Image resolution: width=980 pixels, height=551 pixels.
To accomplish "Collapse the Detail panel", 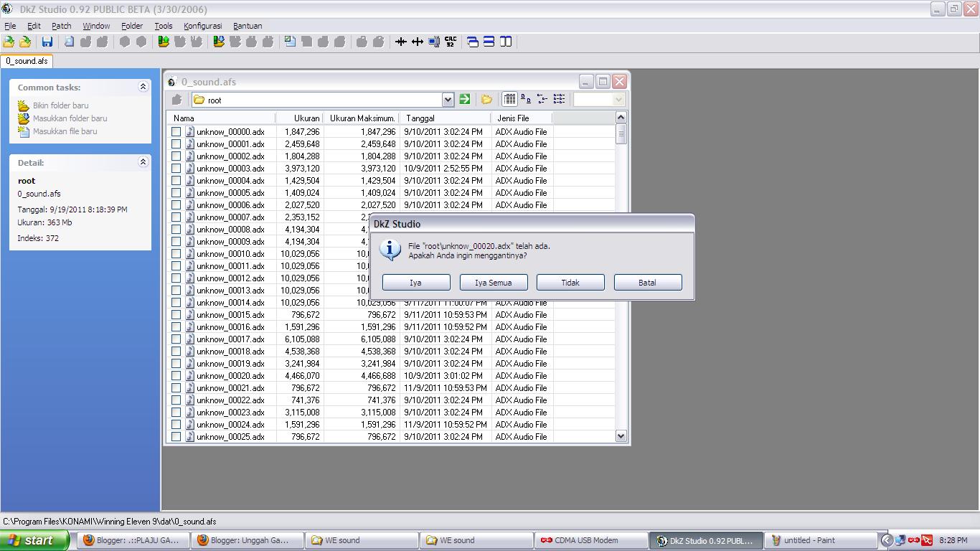I will (143, 162).
